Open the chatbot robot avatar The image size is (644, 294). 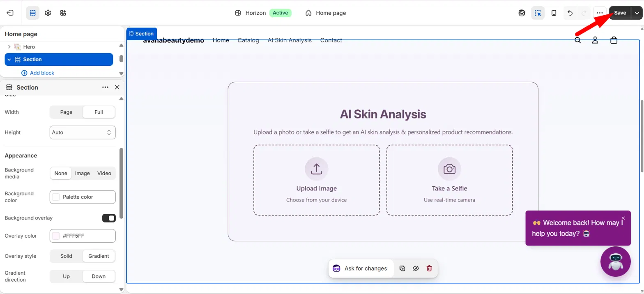pos(615,262)
